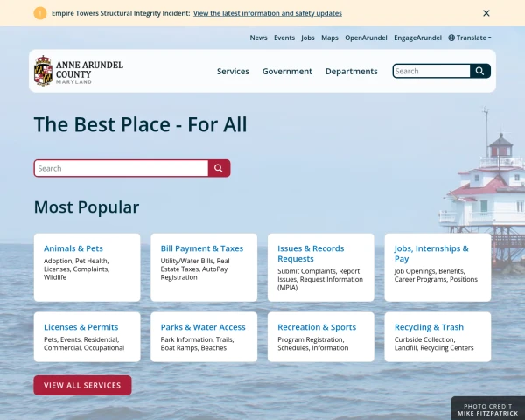Click the OpenArundel top link
The image size is (525, 420).
(366, 38)
